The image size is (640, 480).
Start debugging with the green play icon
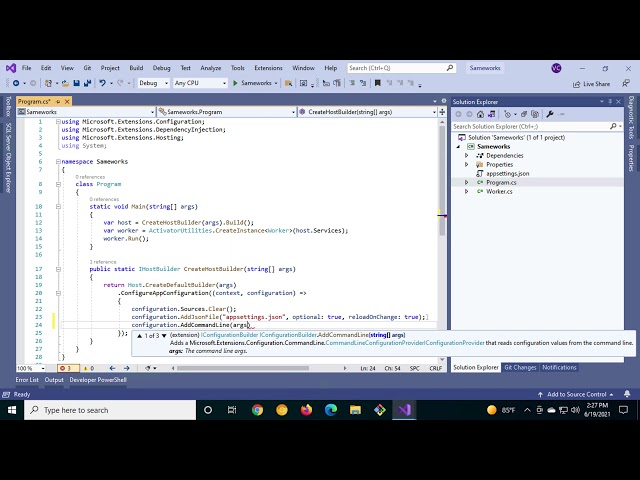(x=235, y=83)
